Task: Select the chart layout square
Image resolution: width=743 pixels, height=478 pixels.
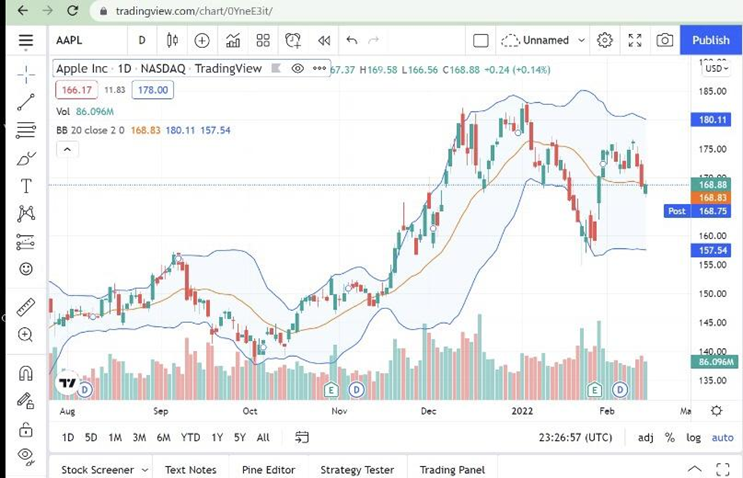Action: point(480,41)
